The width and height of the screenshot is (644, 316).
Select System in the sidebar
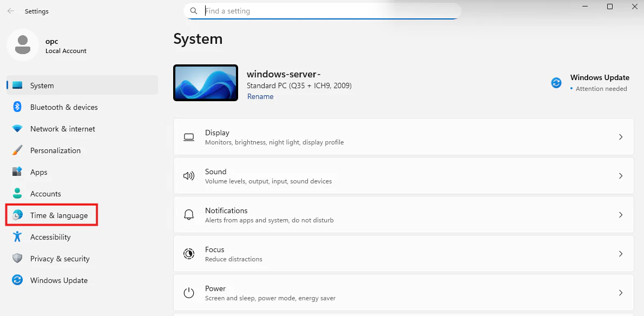tap(82, 85)
